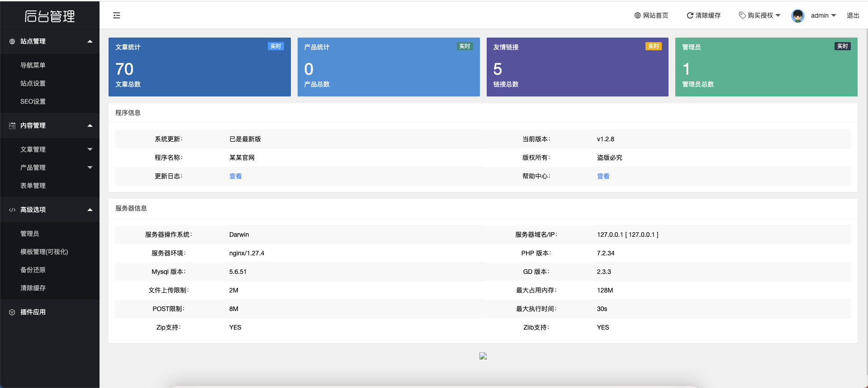Click the refresh icon beside 清除缓存
This screenshot has height=388, width=868.
point(690,15)
